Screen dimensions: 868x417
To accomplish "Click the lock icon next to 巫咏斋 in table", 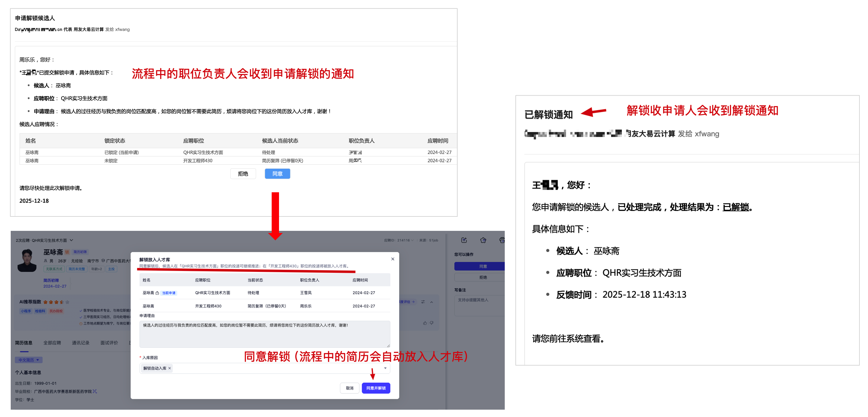I will click(157, 293).
